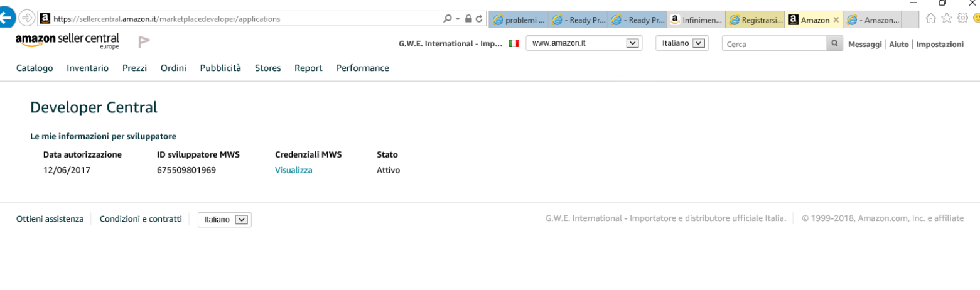Open favorites star icon
Image resolution: width=980 pixels, height=290 pixels.
[947, 19]
